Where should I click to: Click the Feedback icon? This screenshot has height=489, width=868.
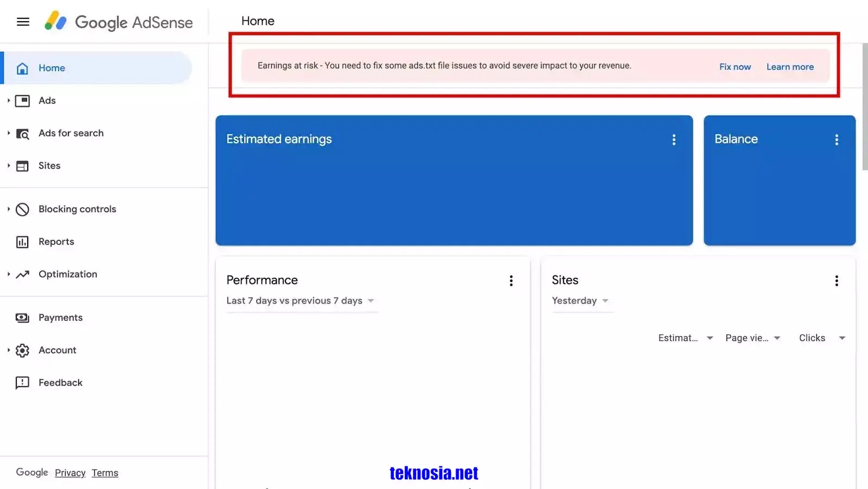point(22,383)
